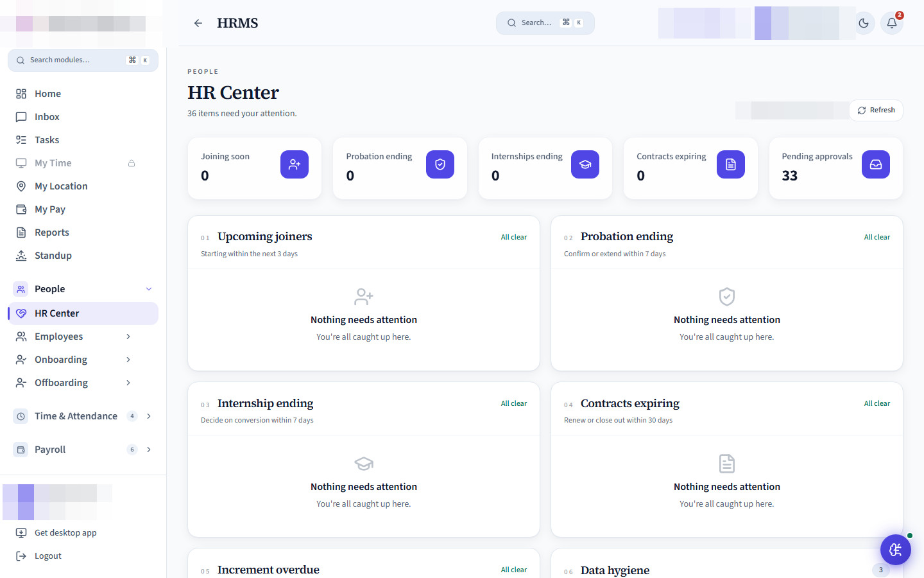
Task: Open Reports in the sidebar
Action: point(83,232)
